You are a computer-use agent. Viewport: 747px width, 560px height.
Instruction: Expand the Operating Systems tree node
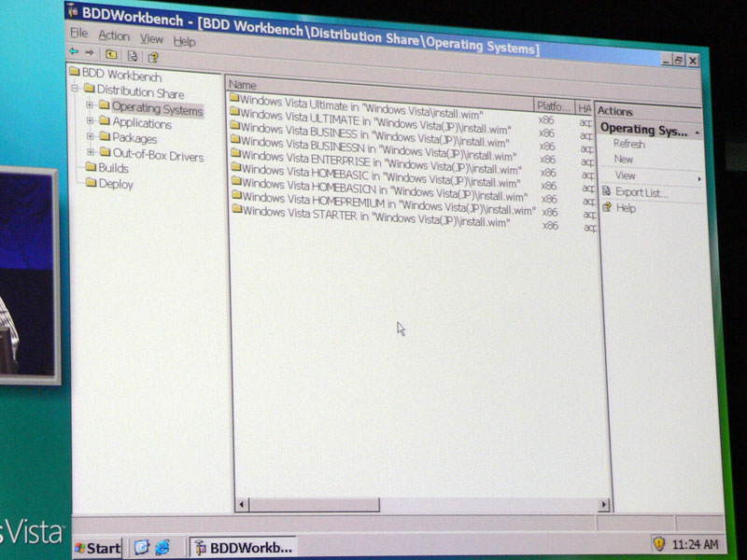point(90,105)
